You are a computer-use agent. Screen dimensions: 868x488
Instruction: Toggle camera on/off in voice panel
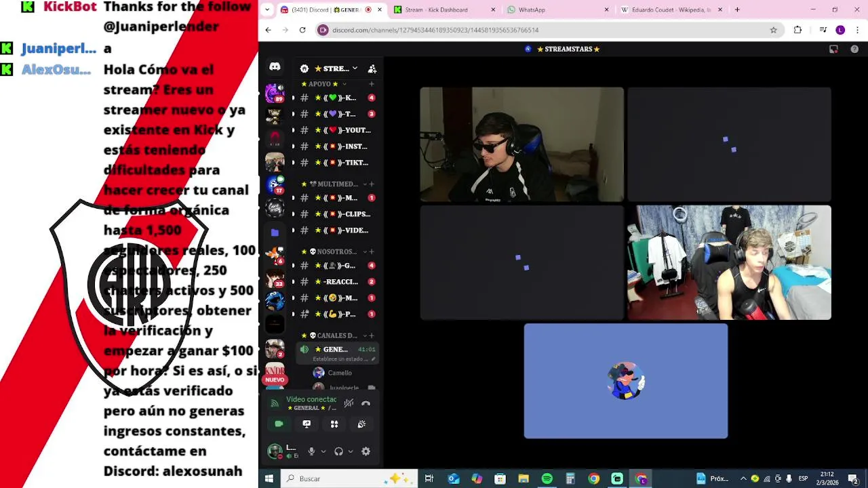click(x=279, y=424)
